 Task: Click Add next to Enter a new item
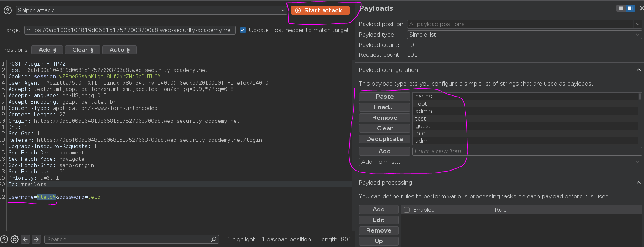[385, 151]
